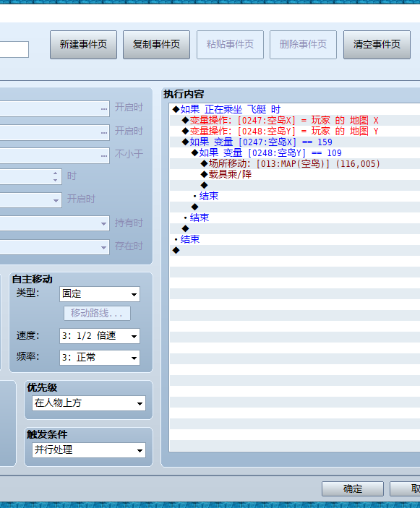Open the 优先级 dropdown 在人物上方
This screenshot has width=420, height=508.
click(89, 403)
